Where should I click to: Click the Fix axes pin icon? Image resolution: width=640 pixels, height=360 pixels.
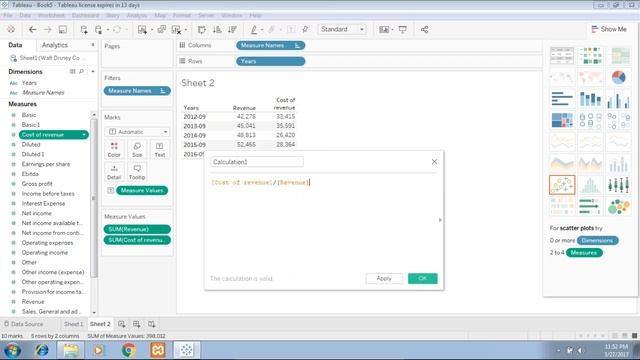click(x=305, y=29)
